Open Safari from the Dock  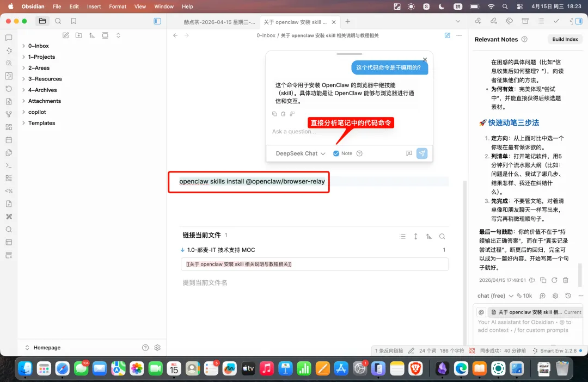point(62,369)
